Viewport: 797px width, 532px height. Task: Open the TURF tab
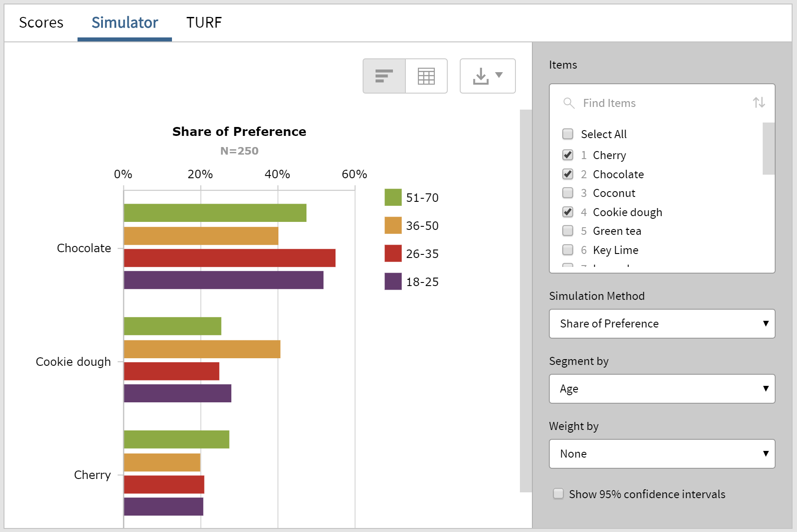(x=204, y=22)
